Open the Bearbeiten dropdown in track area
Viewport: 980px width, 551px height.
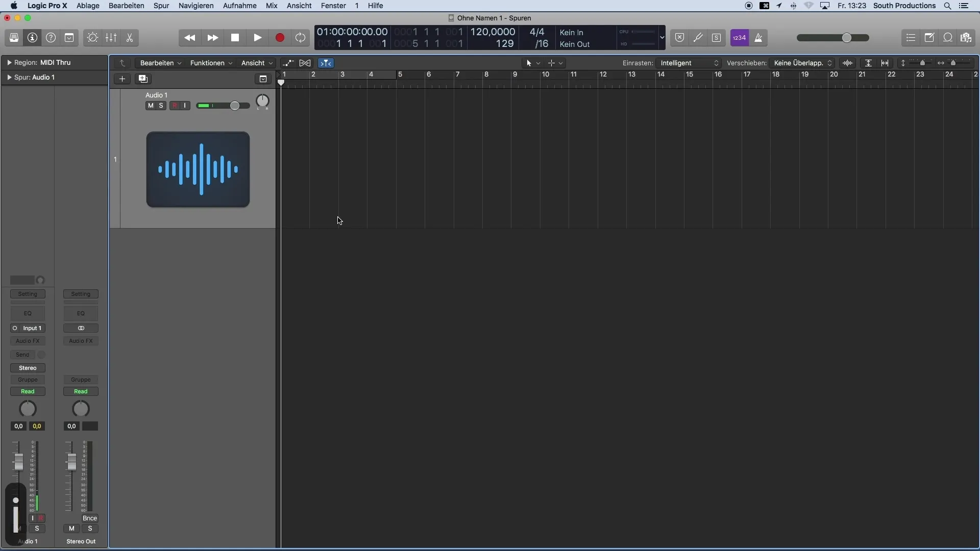(x=161, y=63)
